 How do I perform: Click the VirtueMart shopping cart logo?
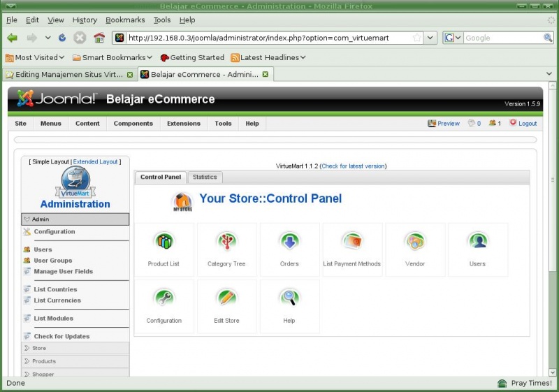(x=75, y=182)
